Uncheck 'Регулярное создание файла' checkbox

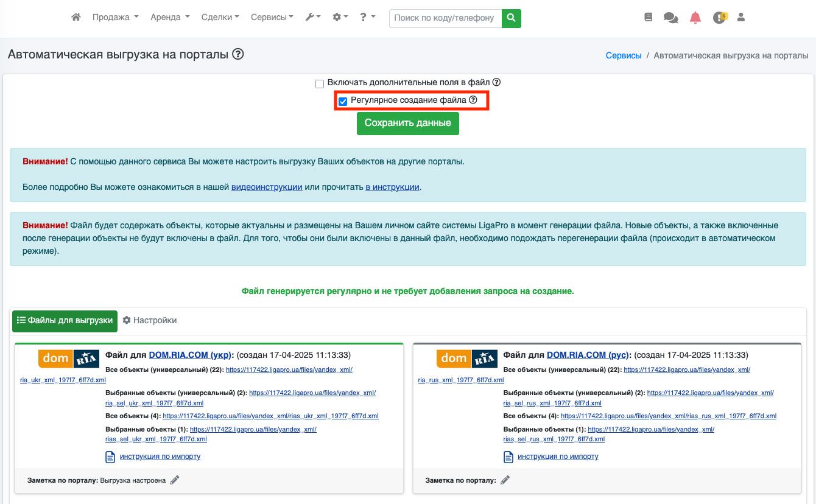[343, 101]
